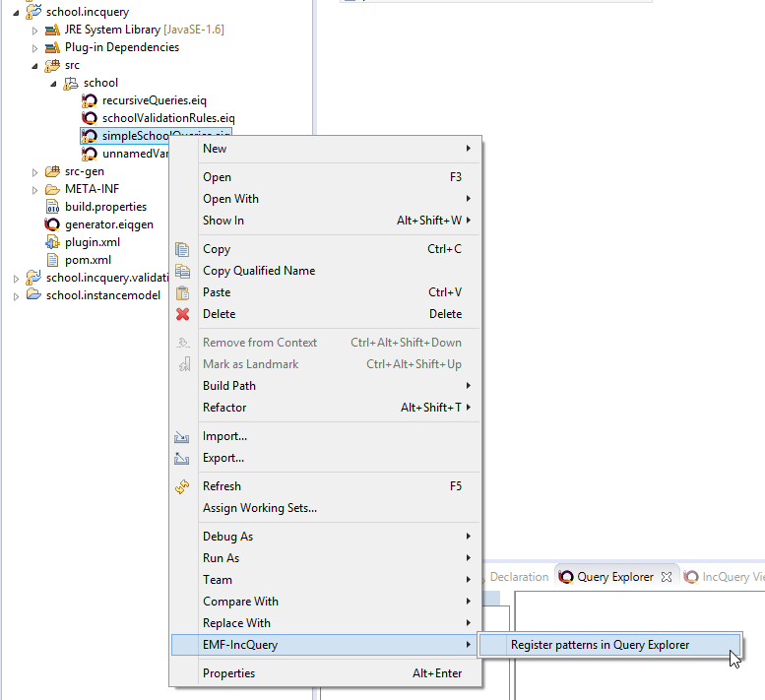This screenshot has height=700, width=765.
Task: Collapse the src folder node
Action: (x=34, y=66)
